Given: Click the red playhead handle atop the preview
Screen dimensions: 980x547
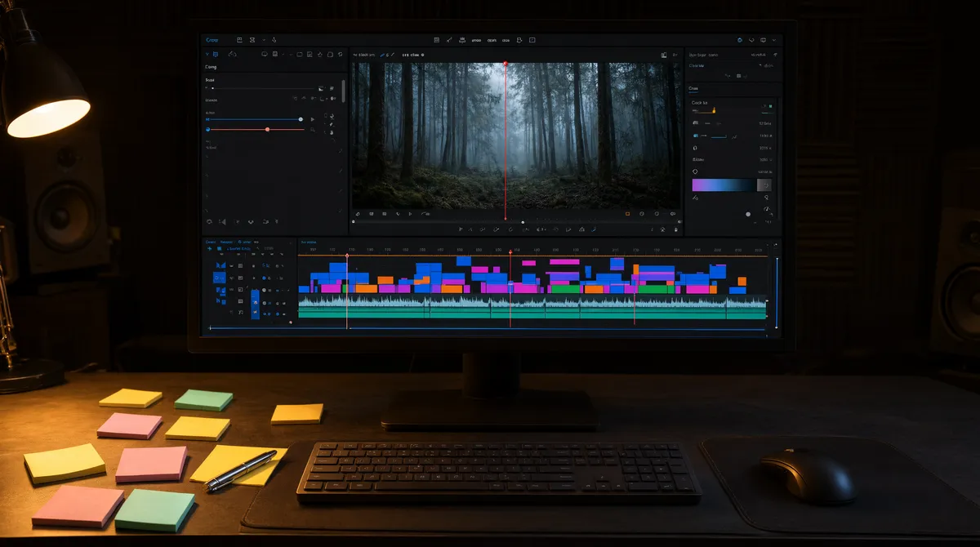Looking at the screenshot, I should click(x=506, y=63).
